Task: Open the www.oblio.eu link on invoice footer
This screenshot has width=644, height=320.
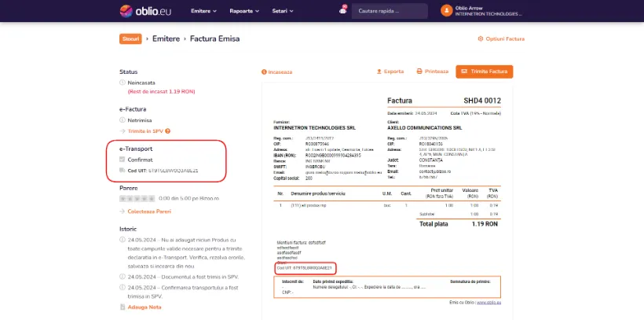Action: click(488, 303)
